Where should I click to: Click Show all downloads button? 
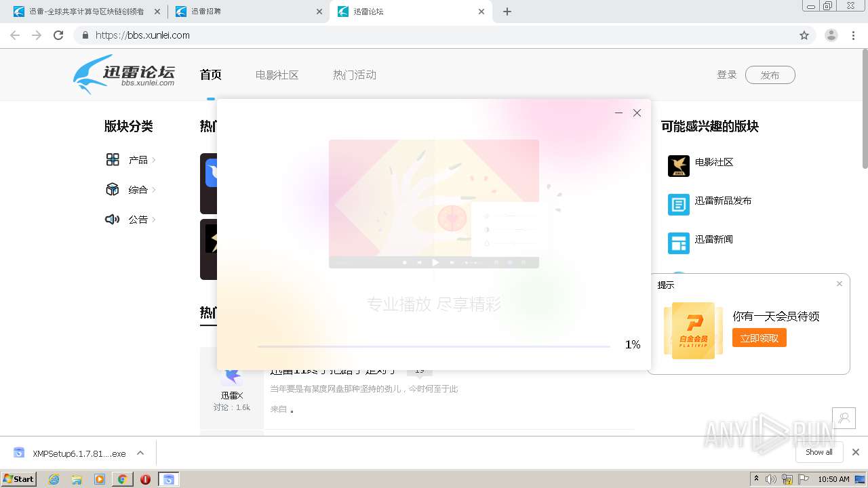[x=819, y=452]
